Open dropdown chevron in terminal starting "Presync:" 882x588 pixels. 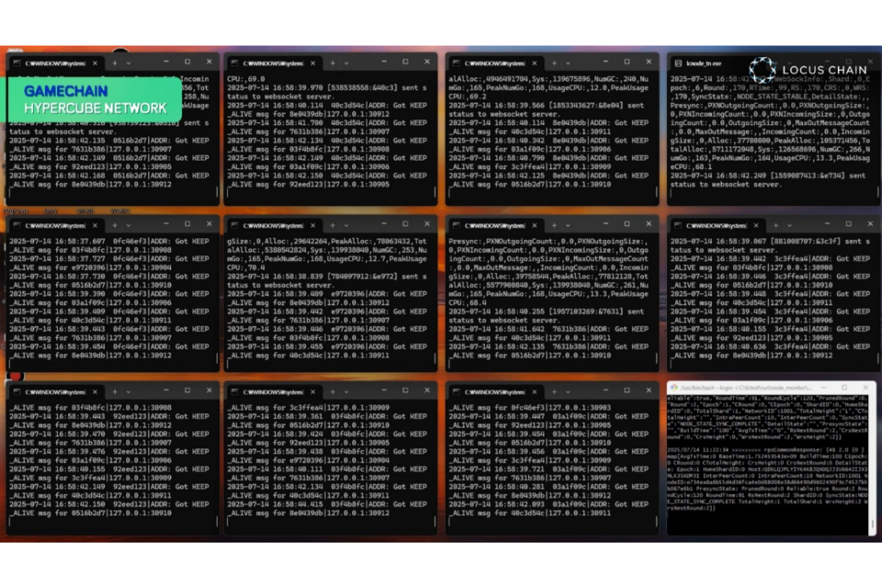[568, 225]
